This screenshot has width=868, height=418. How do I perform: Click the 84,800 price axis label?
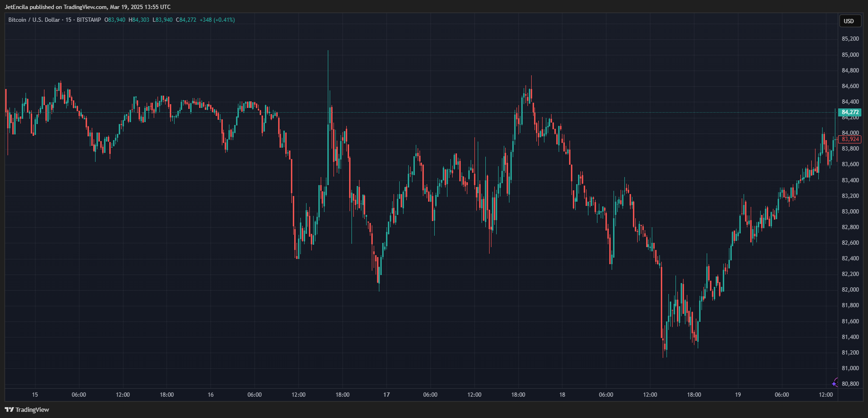(850, 71)
